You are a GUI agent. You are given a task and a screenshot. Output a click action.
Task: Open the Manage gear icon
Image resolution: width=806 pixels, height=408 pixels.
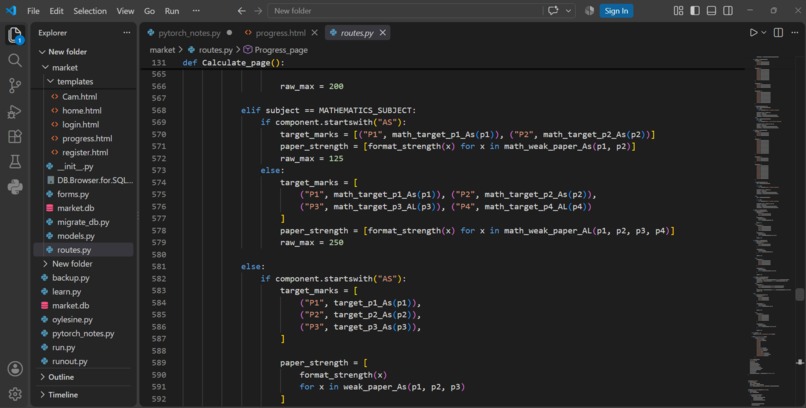coord(15,394)
